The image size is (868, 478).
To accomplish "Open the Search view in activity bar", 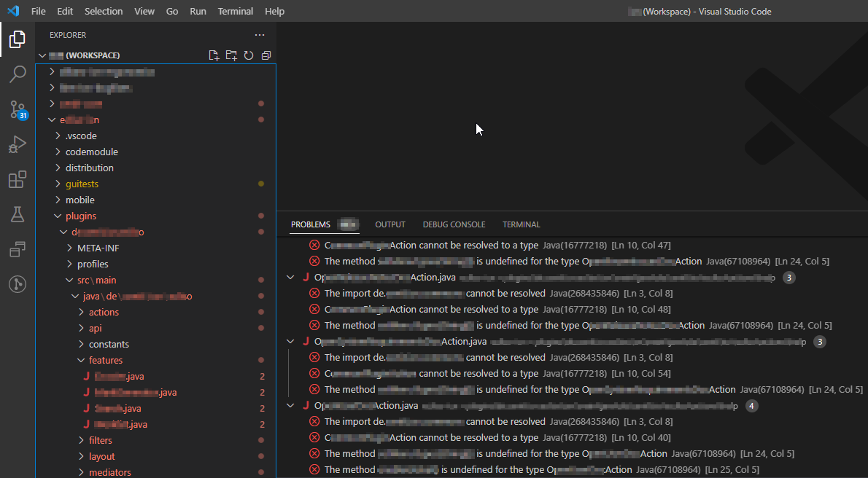I will (18, 74).
